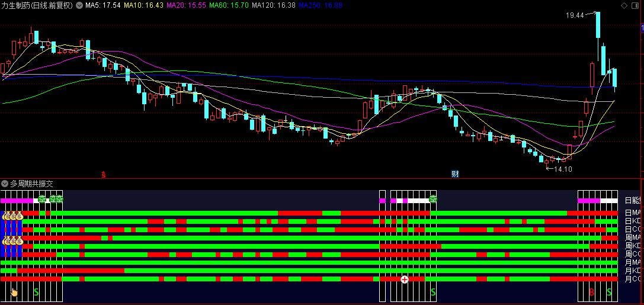Click the MA20: 15.55 indicator label
Image resolution: width=644 pixels, height=305 pixels.
click(186, 5)
